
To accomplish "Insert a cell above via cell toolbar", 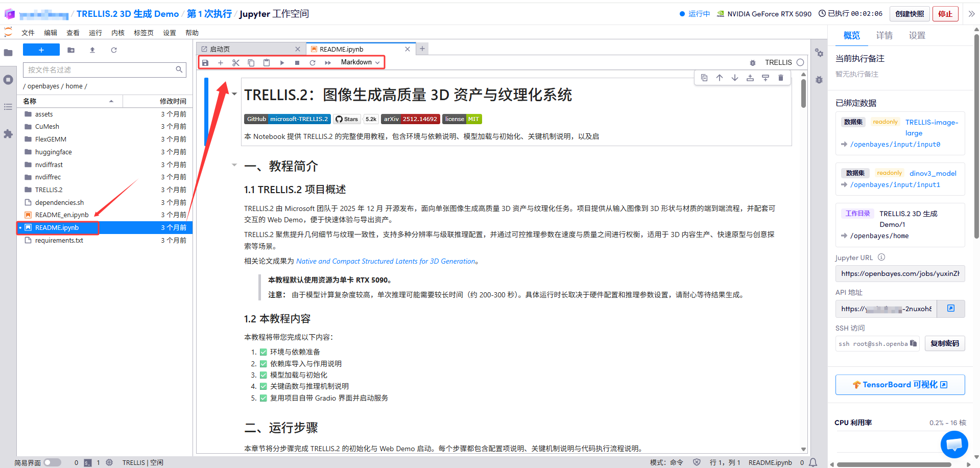I will click(750, 78).
